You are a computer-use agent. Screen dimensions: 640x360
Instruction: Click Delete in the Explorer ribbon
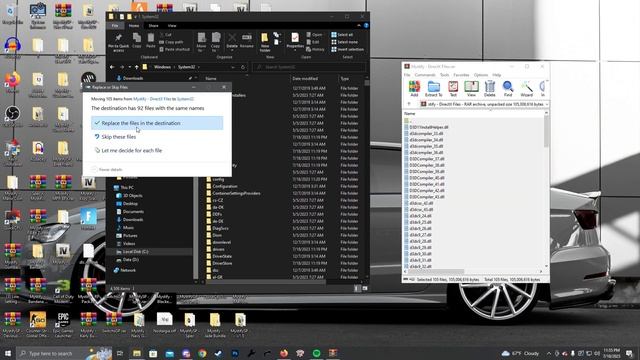tap(232, 42)
